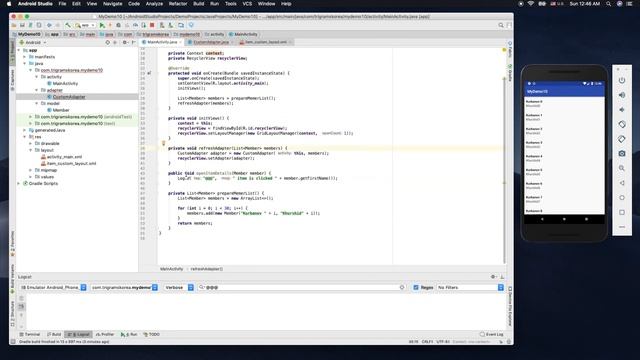
Task: Open the Terminal tool window
Action: (30, 334)
